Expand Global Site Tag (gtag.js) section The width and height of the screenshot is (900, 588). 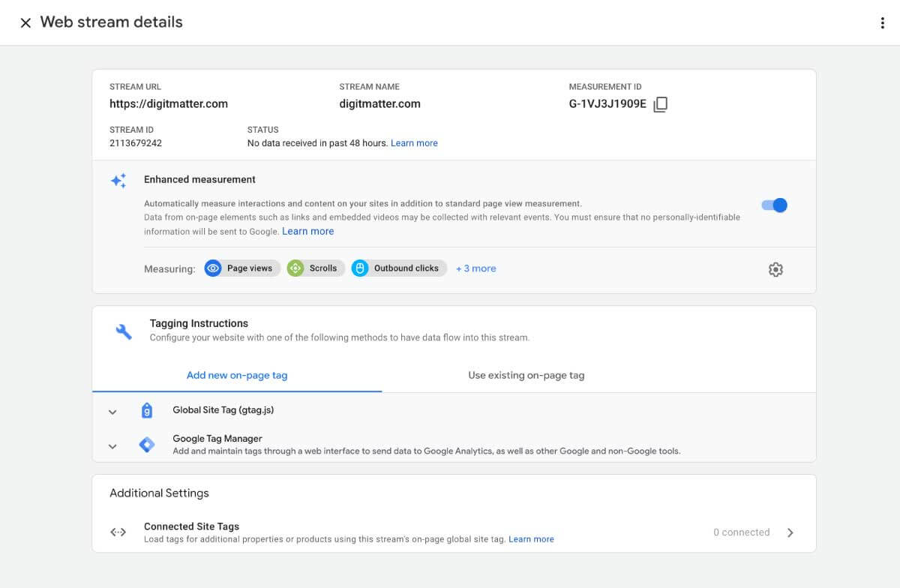click(x=112, y=411)
